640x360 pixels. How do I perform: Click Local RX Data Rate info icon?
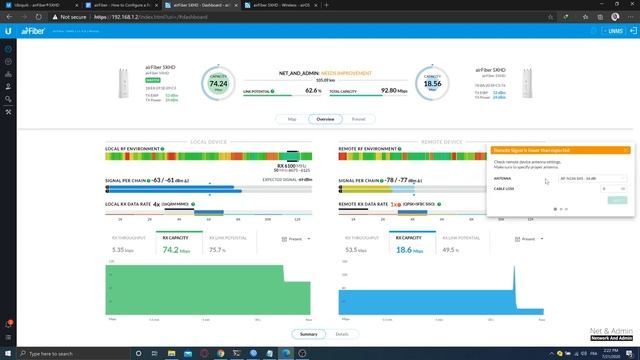193,204
